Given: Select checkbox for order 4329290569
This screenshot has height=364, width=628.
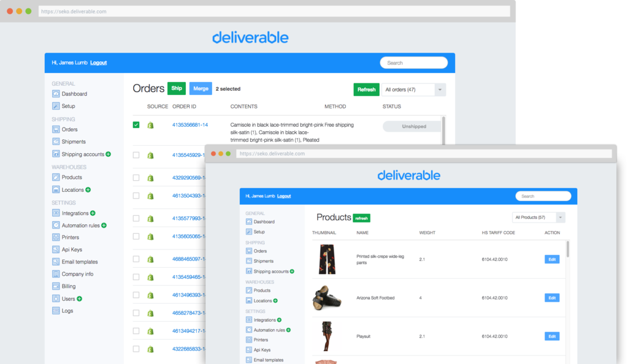Looking at the screenshot, I should 136,178.
